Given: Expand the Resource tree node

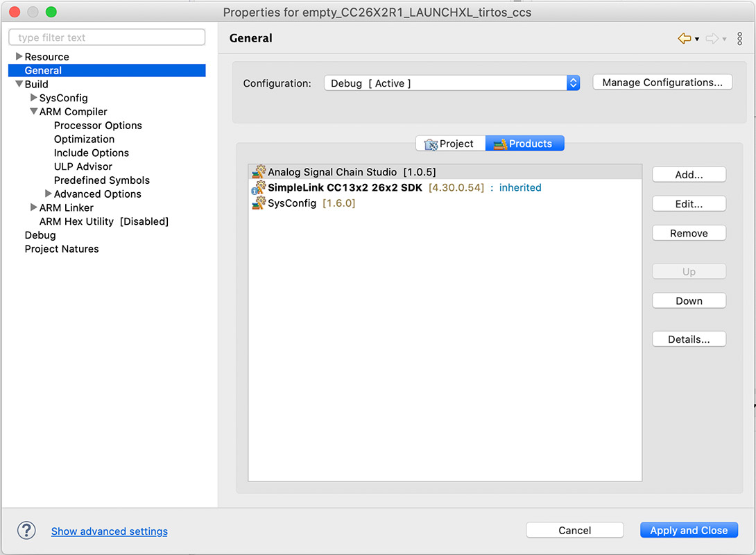Looking at the screenshot, I should [19, 57].
